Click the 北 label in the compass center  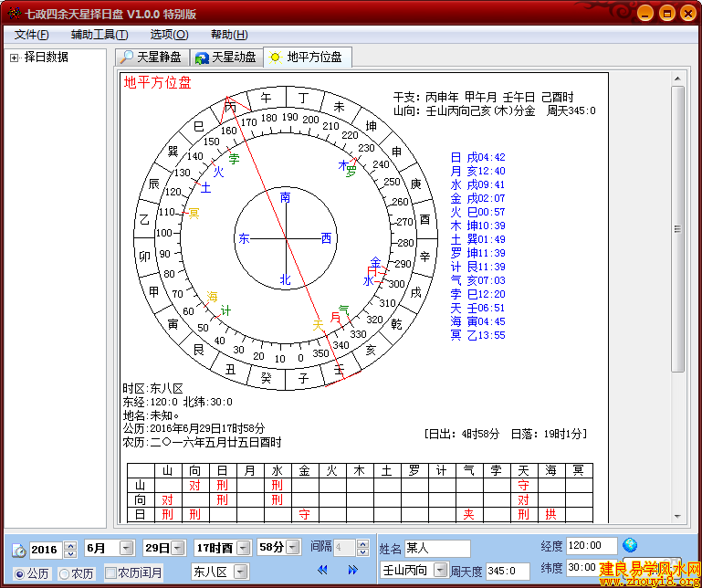(285, 279)
